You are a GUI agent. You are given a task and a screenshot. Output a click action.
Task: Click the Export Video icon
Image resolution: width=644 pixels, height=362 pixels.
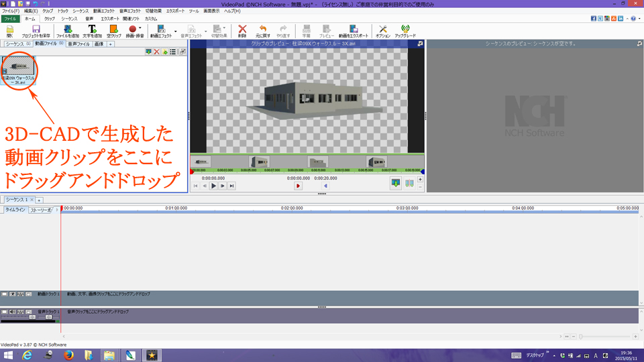click(x=353, y=31)
